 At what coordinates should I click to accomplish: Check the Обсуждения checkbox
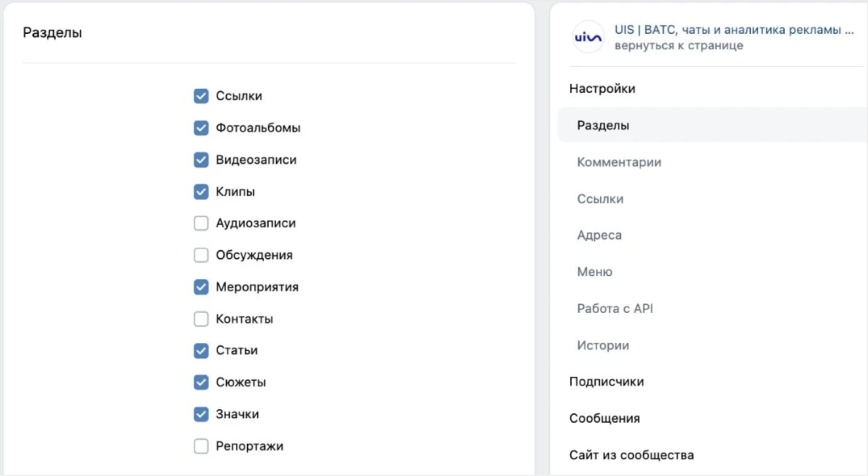[201, 255]
